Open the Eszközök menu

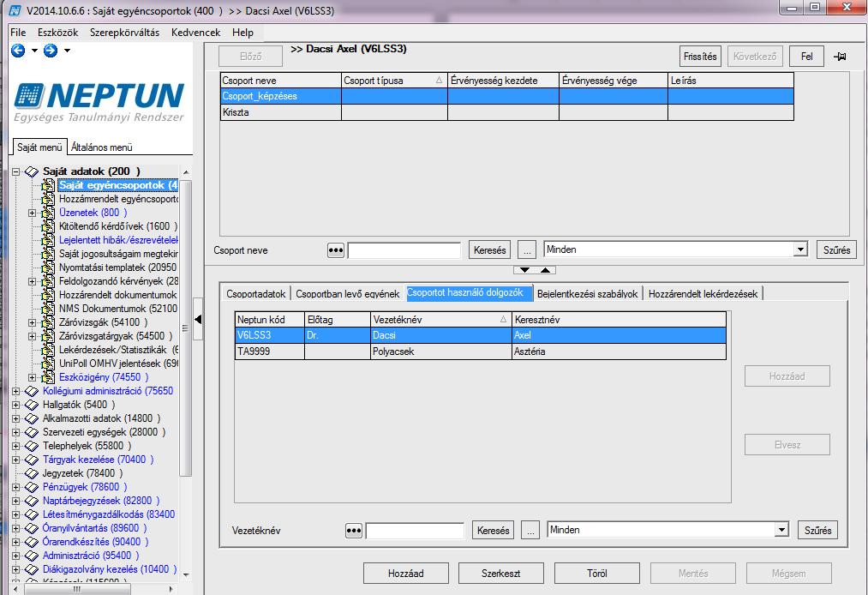[58, 33]
